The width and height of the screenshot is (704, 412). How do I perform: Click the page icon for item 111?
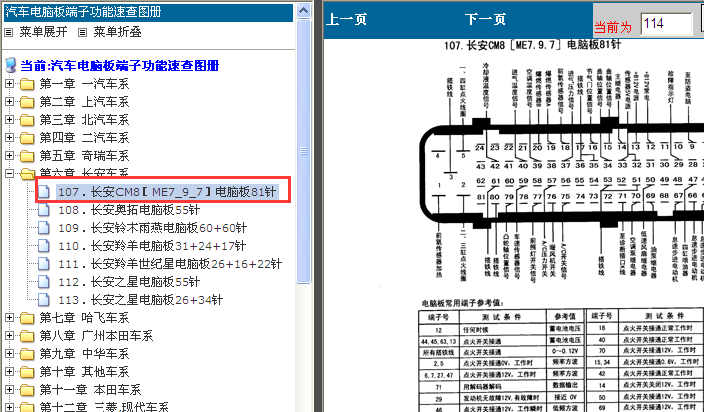[x=44, y=263]
